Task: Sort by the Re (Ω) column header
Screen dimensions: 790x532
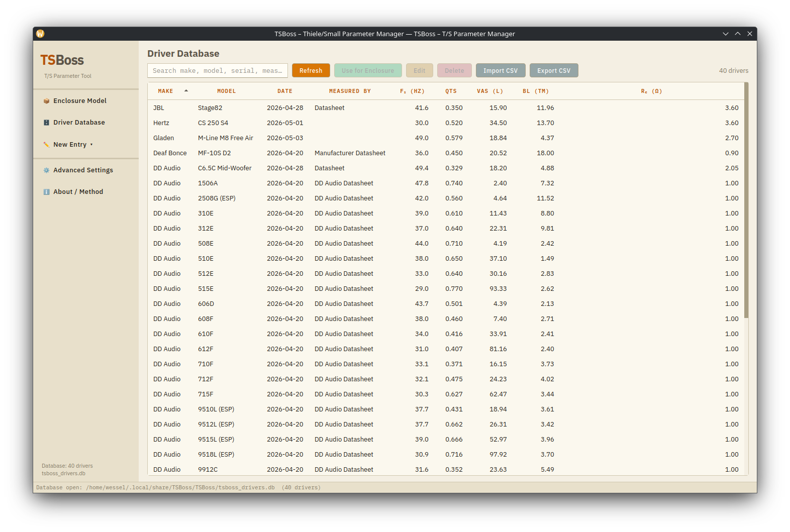Action: [651, 91]
